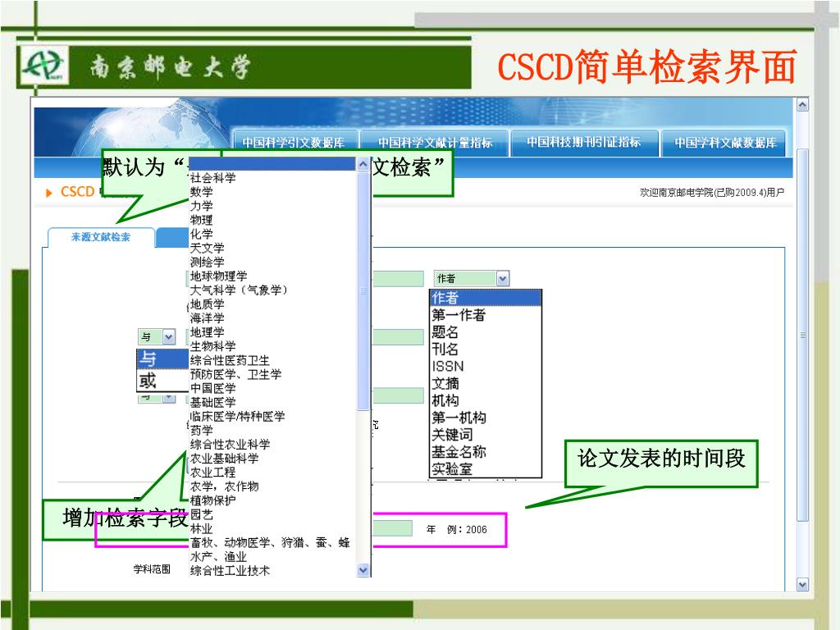Choose 实验室 in the field list
This screenshot has width=840, height=630.
pos(486,469)
